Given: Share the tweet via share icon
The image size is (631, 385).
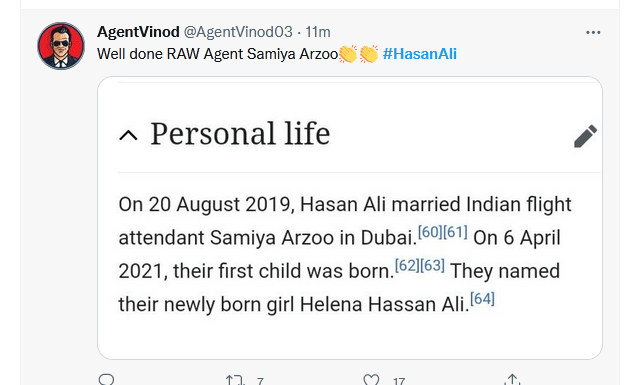Looking at the screenshot, I should point(512,380).
